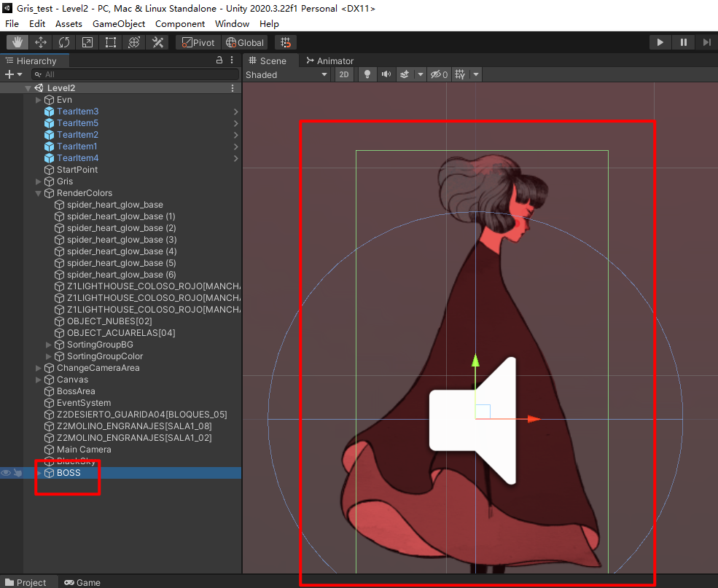The image size is (718, 588).
Task: Toggle Global handle rotation
Action: click(x=245, y=42)
